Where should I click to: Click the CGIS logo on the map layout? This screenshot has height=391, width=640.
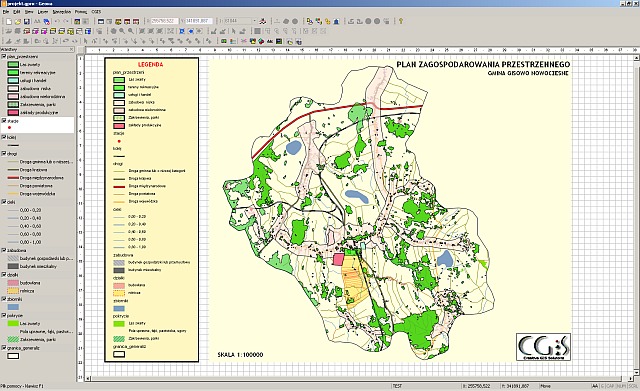click(543, 347)
